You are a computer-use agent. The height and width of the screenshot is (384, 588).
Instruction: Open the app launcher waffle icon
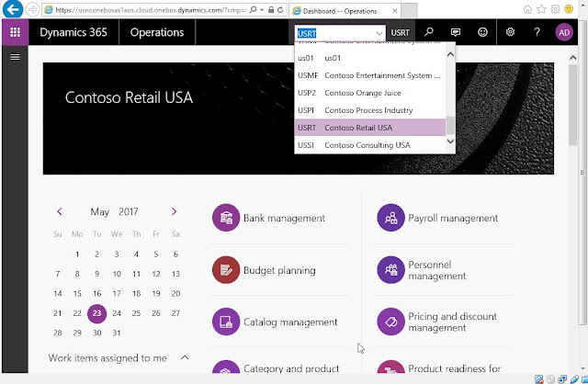(x=15, y=32)
